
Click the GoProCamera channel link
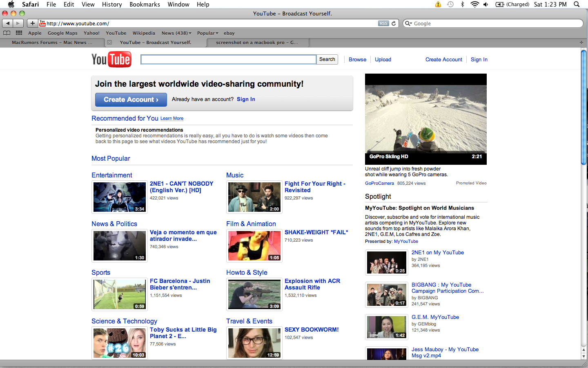point(379,183)
